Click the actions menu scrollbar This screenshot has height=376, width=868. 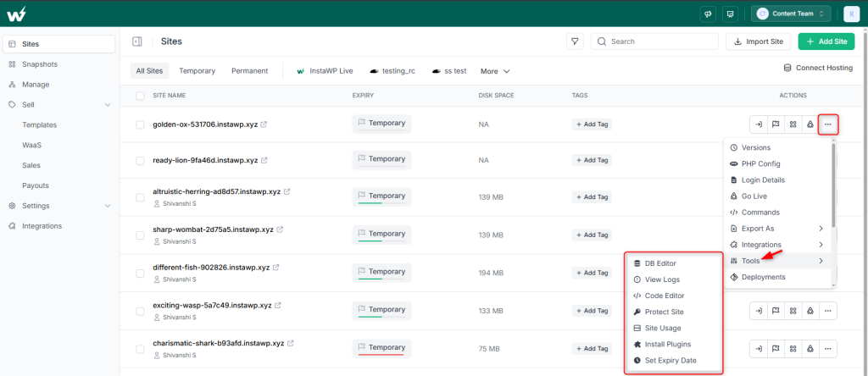833,185
